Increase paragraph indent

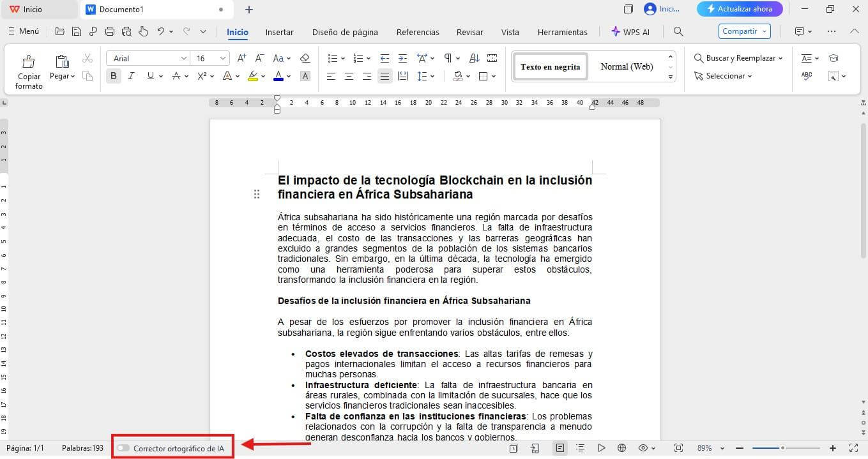pyautogui.click(x=402, y=58)
